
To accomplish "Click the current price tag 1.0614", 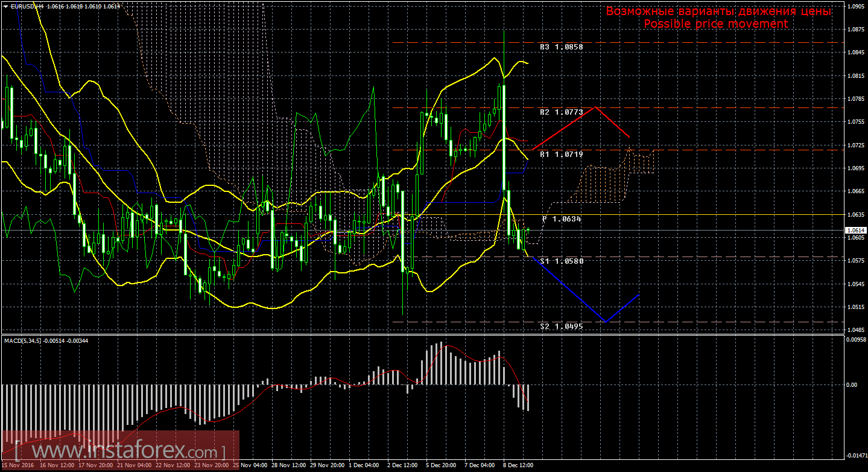I will pos(855,231).
